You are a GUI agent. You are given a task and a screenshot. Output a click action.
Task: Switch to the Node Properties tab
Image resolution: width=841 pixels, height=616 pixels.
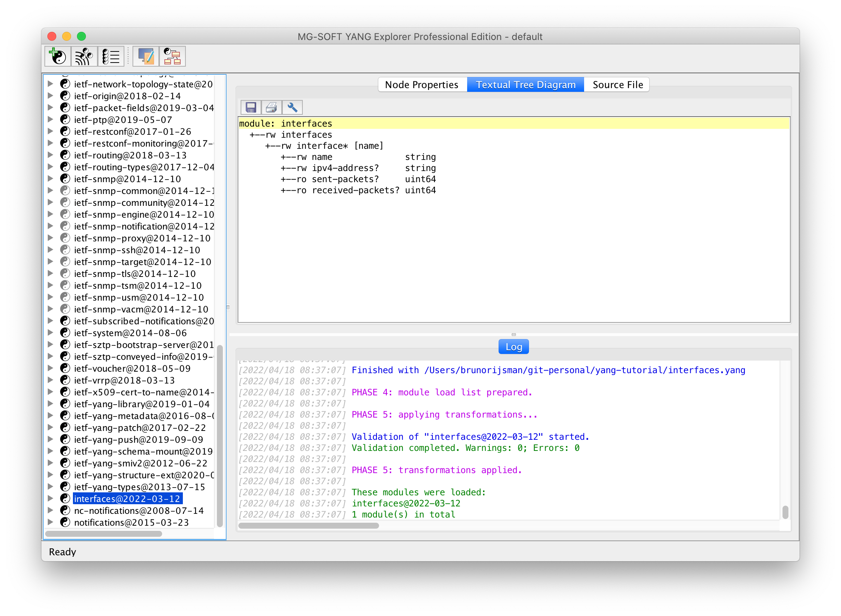coord(422,84)
